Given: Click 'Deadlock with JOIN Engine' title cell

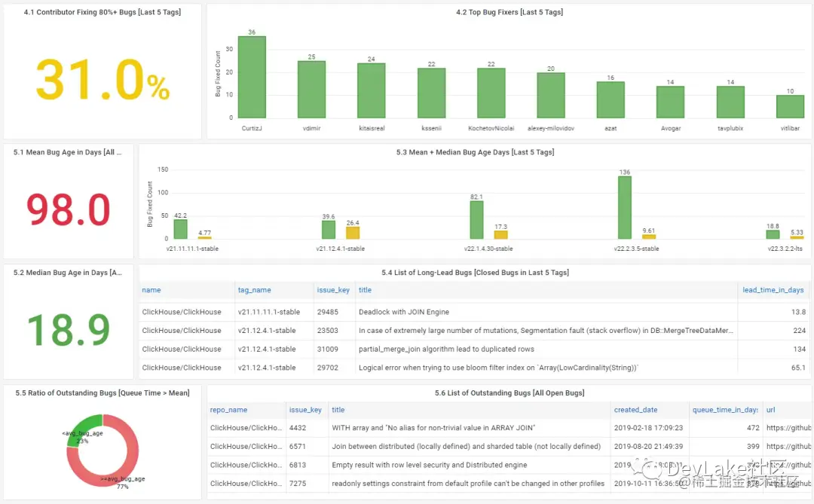Looking at the screenshot, I should pos(404,312).
